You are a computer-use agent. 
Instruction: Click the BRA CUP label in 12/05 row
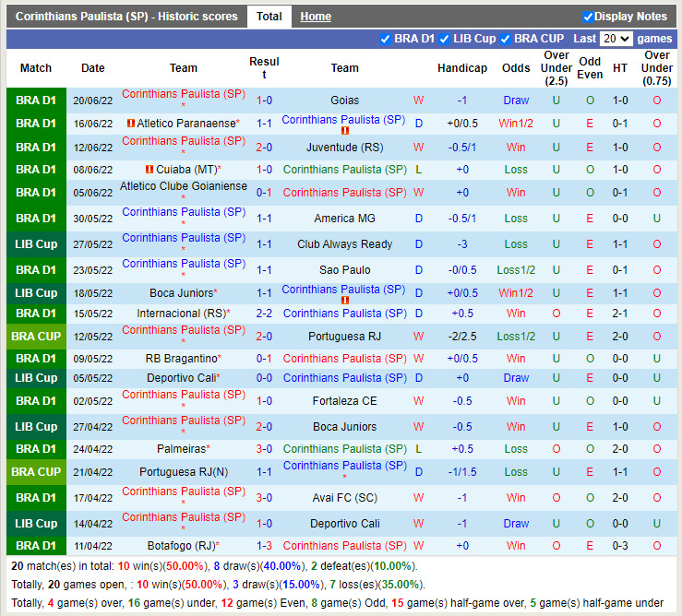tap(36, 337)
